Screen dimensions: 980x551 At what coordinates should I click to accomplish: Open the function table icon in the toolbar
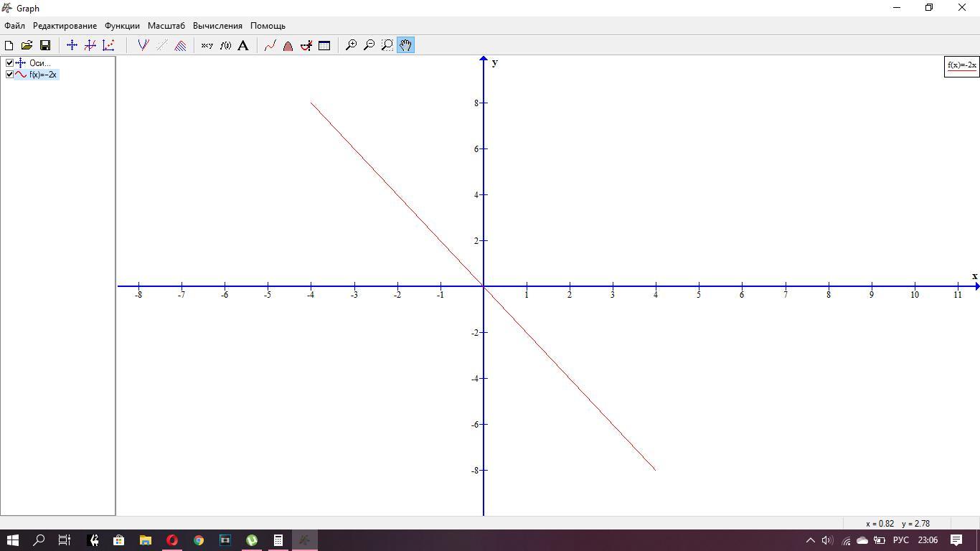pyautogui.click(x=324, y=45)
